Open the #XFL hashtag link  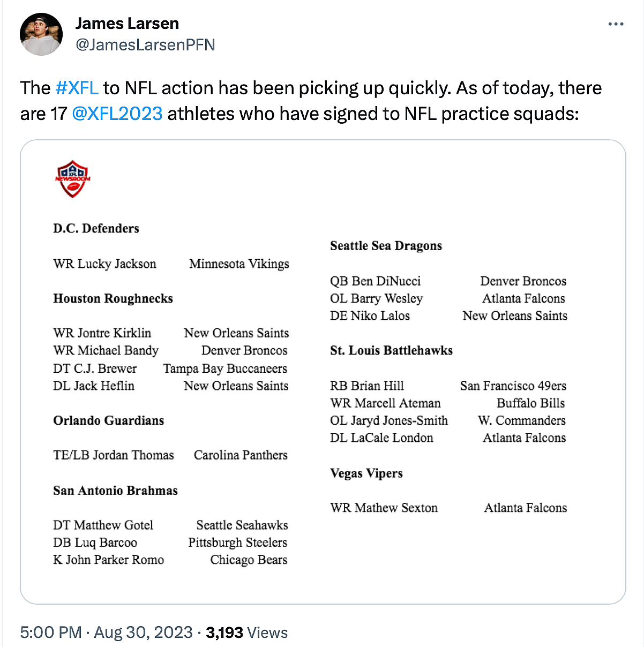[77, 88]
